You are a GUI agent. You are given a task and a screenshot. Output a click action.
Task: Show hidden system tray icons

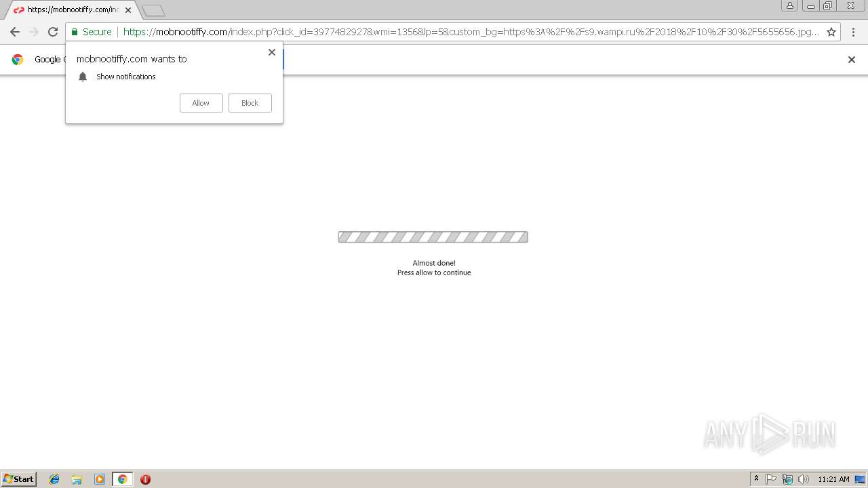tap(756, 479)
